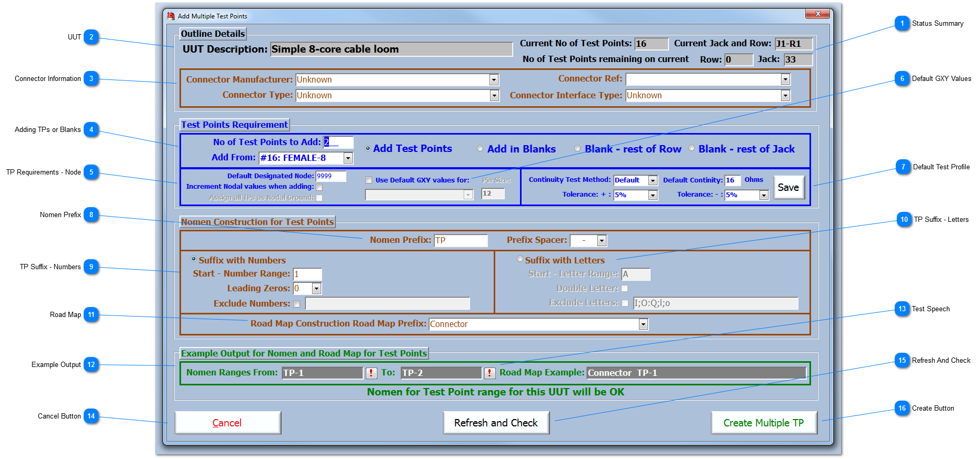Click the Save button
The width and height of the screenshot is (980, 459).
[x=788, y=188]
